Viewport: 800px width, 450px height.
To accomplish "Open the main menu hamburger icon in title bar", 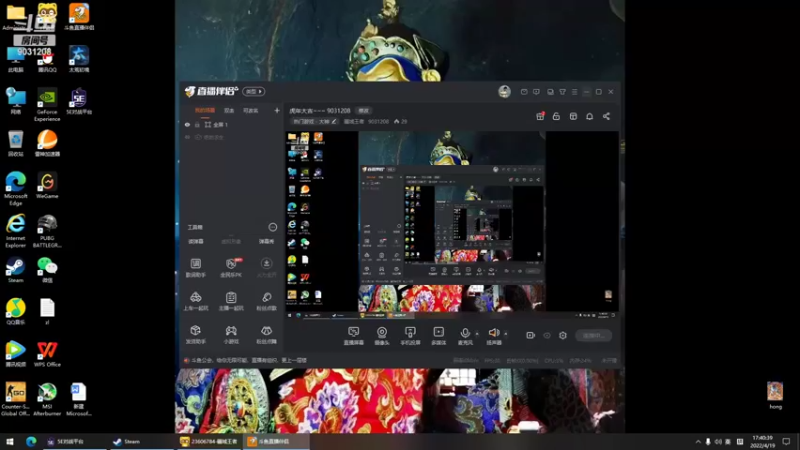I will [x=574, y=92].
